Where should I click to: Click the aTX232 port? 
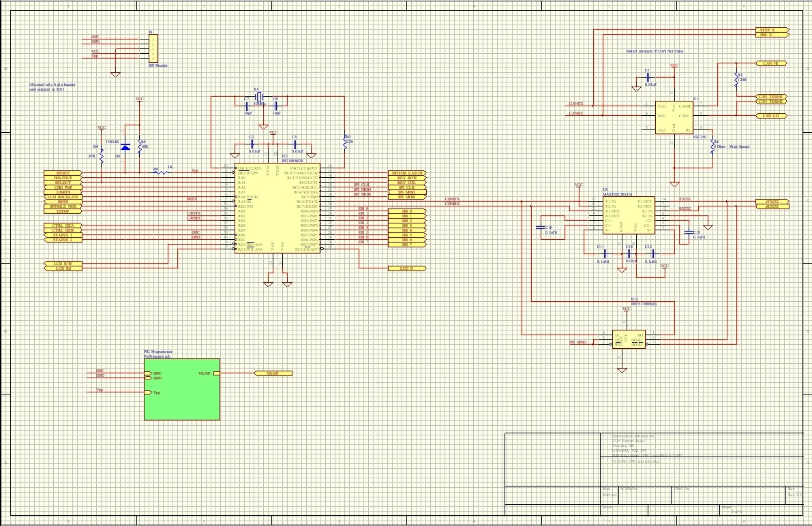click(772, 202)
